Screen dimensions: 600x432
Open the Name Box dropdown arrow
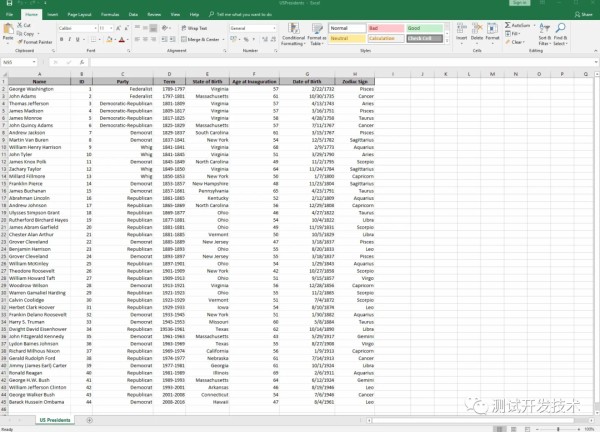coord(34,62)
